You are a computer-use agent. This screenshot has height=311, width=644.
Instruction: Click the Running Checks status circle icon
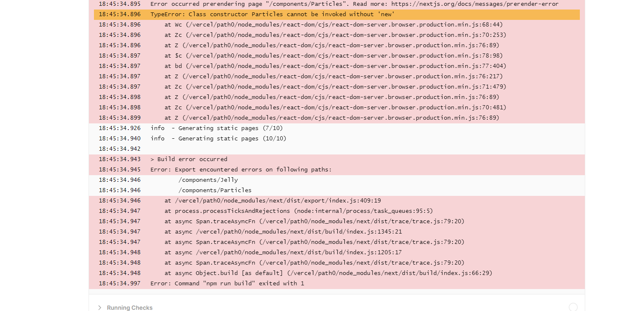(573, 307)
